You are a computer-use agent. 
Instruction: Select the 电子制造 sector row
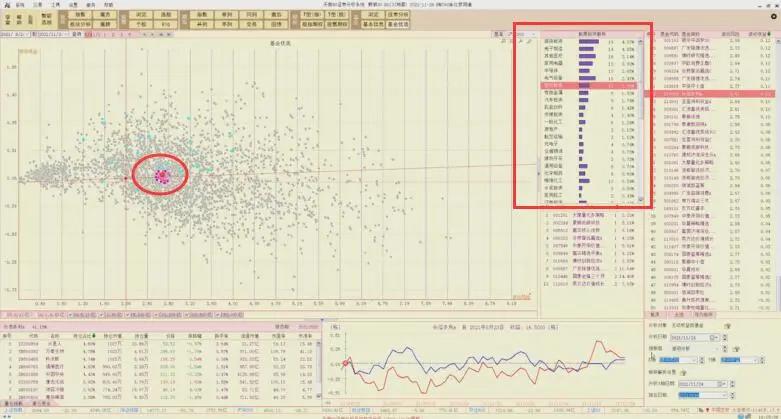click(590, 49)
